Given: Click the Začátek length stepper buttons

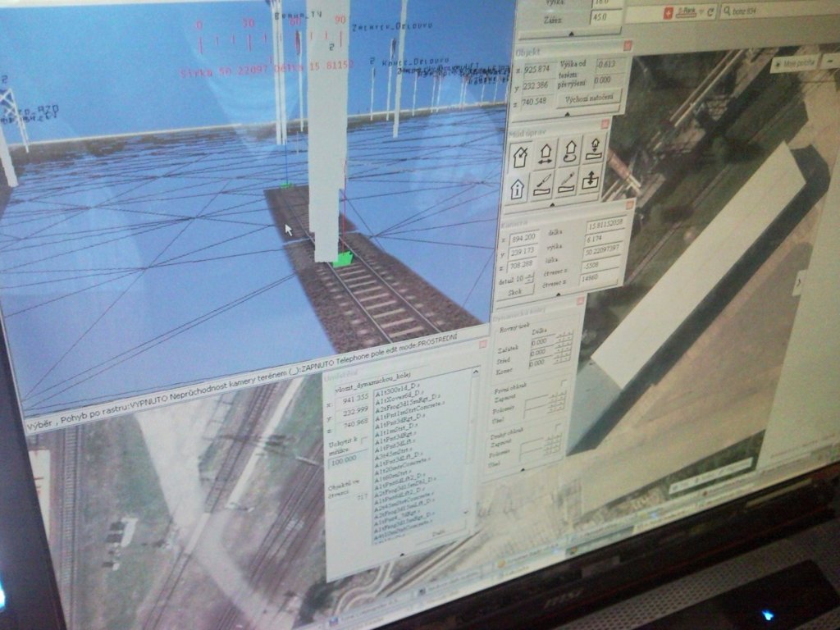Looking at the screenshot, I should pyautogui.click(x=565, y=339).
